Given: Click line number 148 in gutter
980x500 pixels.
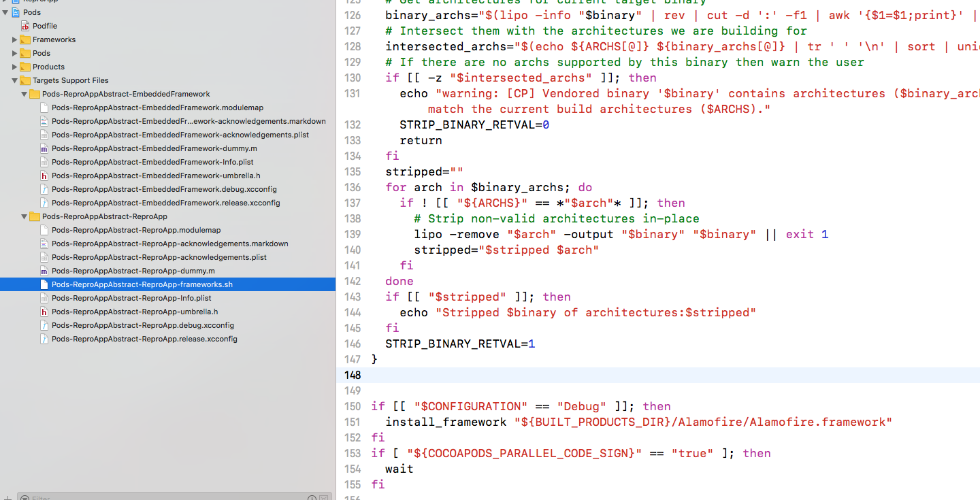Looking at the screenshot, I should (353, 375).
